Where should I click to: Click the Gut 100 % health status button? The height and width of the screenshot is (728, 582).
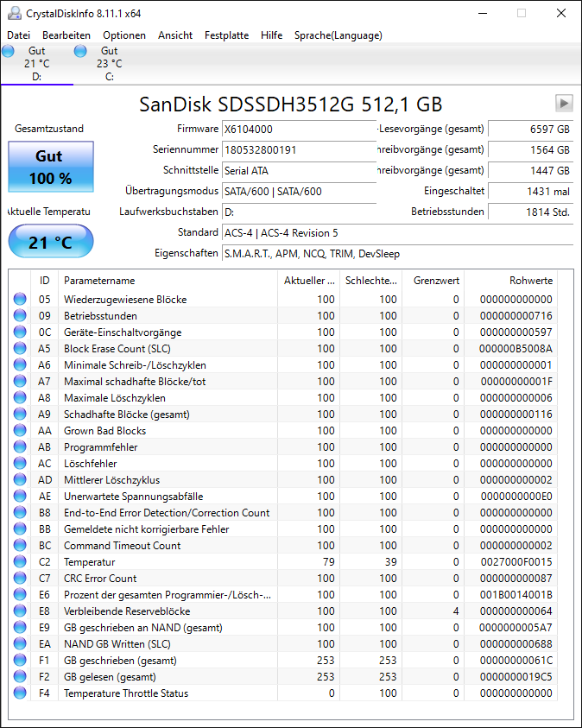(51, 167)
